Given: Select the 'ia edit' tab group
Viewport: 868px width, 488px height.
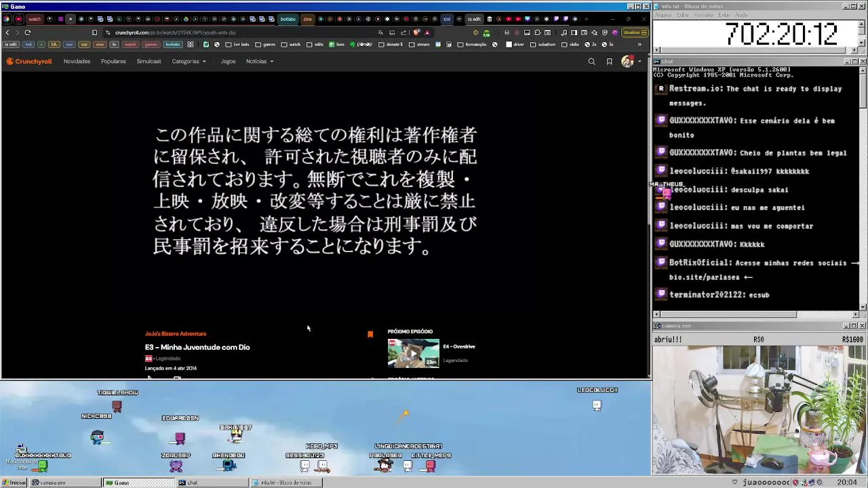Looking at the screenshot, I should coord(474,19).
